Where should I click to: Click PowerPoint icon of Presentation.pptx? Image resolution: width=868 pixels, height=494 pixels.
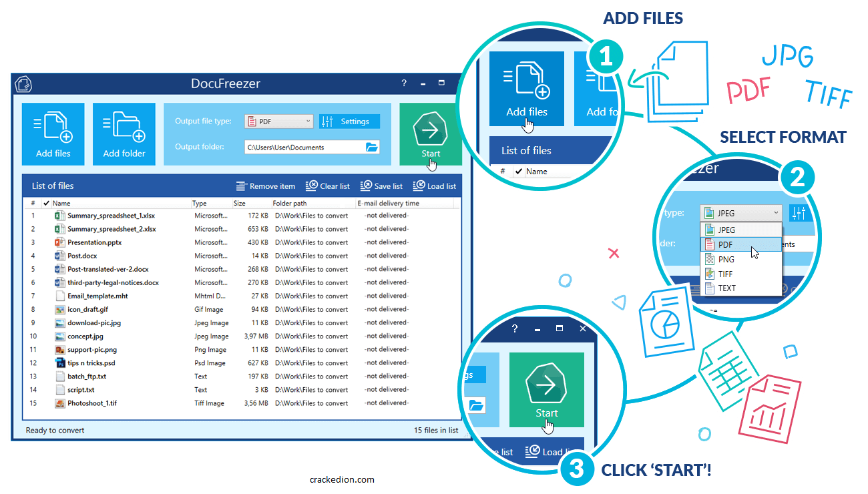pyautogui.click(x=60, y=242)
